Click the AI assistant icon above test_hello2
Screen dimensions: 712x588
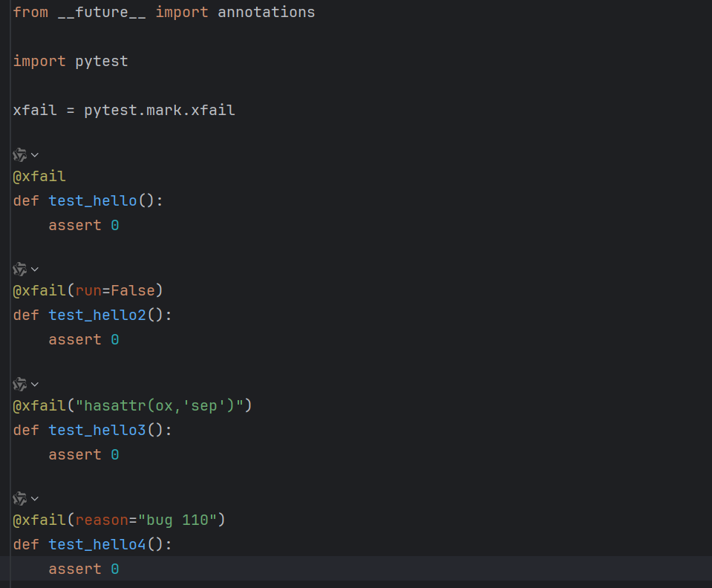pyautogui.click(x=19, y=269)
